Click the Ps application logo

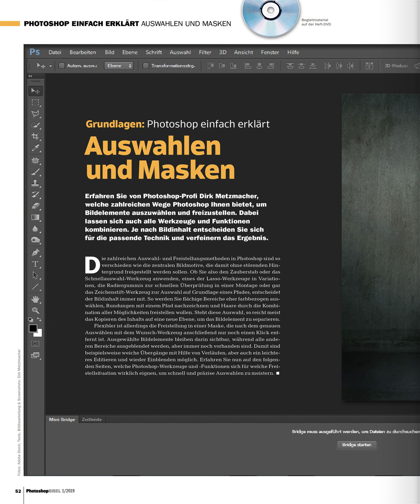[35, 52]
